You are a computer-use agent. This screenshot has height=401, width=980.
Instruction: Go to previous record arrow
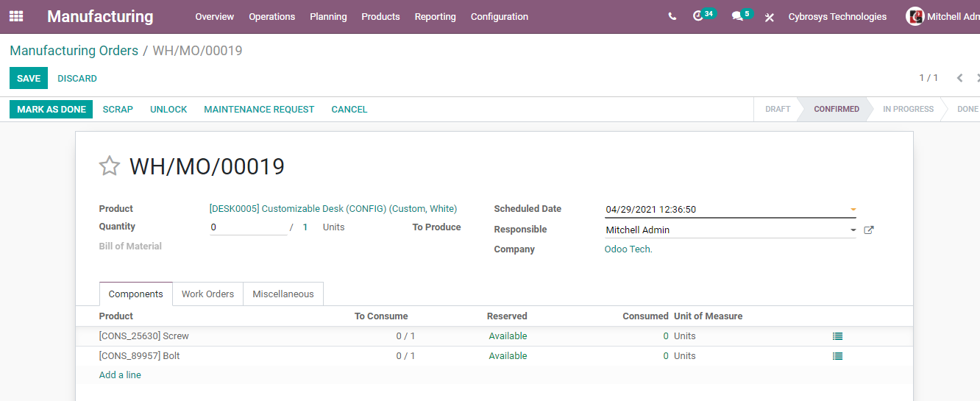(959, 78)
